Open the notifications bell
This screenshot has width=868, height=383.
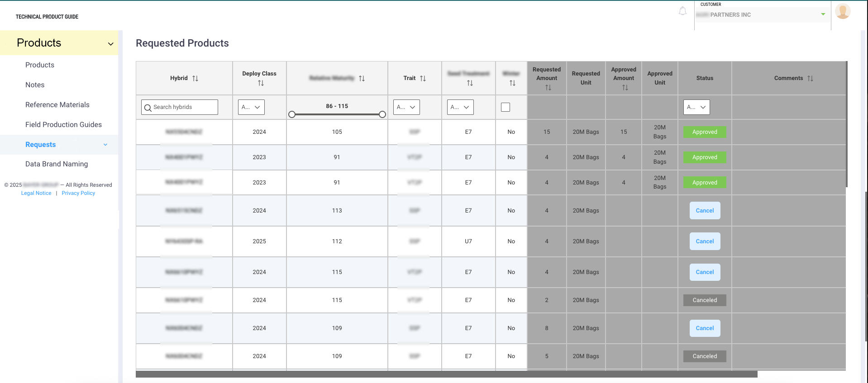point(682,11)
